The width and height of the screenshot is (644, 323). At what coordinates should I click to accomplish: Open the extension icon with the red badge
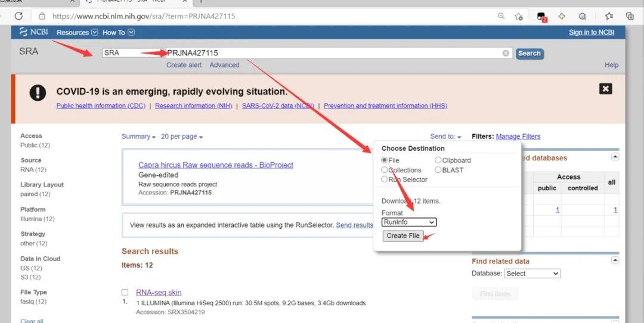click(x=541, y=17)
